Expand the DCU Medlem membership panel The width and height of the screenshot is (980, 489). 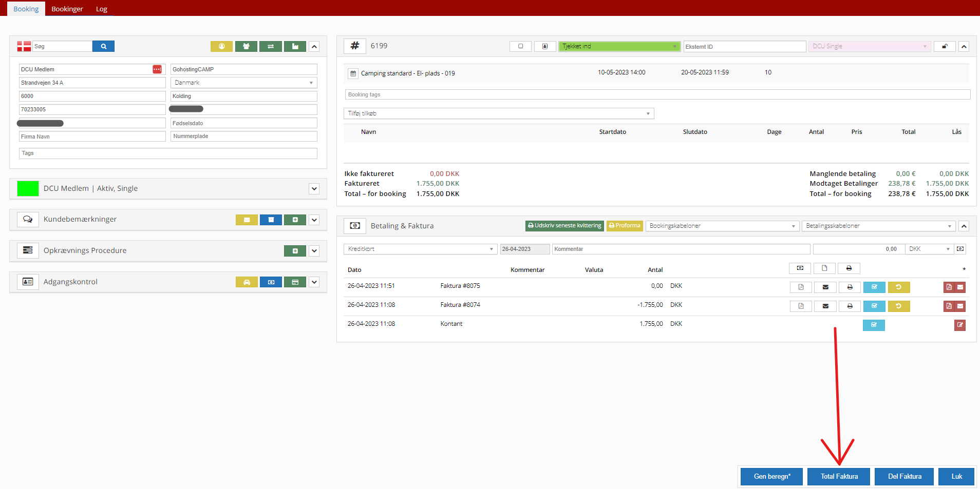coord(314,189)
